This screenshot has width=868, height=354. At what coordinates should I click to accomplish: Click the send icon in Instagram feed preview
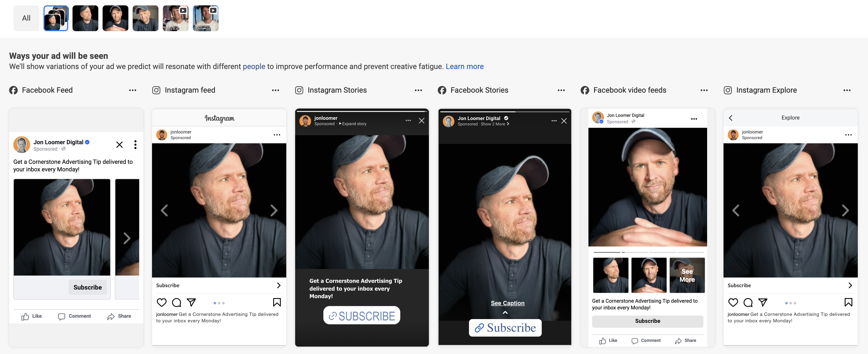click(191, 302)
